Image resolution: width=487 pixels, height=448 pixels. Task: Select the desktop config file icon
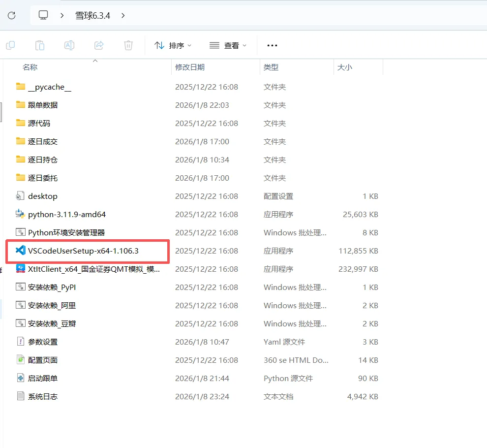(20, 196)
